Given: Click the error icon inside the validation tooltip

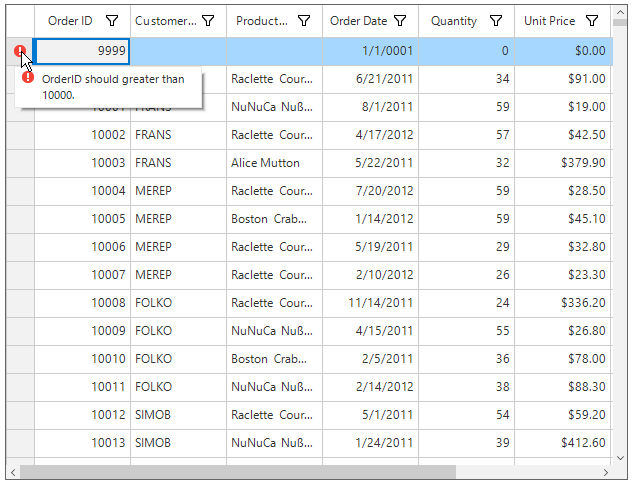Looking at the screenshot, I should (28, 77).
